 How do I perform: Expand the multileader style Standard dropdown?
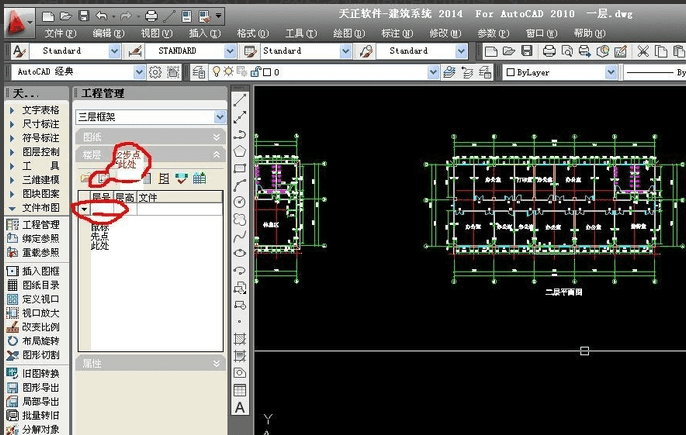(x=461, y=51)
